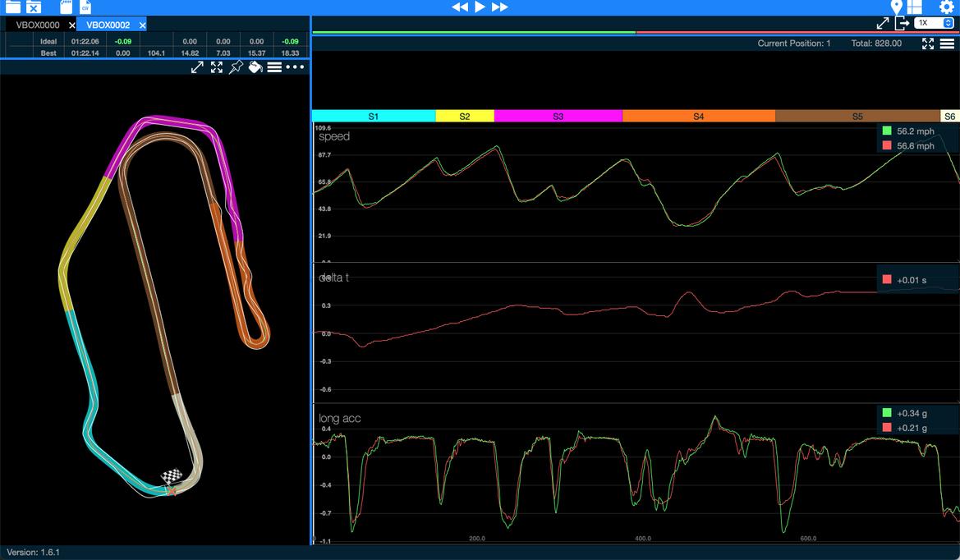Open the window layout grid icon
This screenshot has width=960, height=560.
[x=915, y=7]
